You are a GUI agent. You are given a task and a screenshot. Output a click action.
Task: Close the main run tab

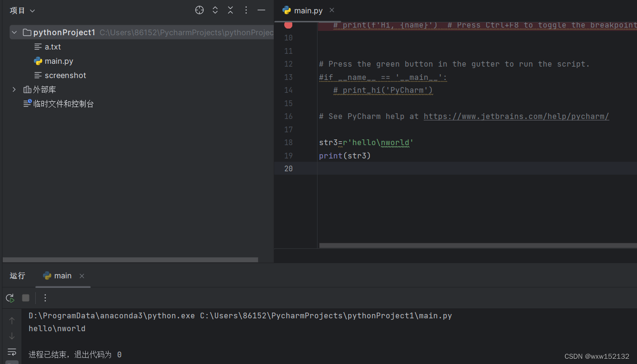(82, 276)
